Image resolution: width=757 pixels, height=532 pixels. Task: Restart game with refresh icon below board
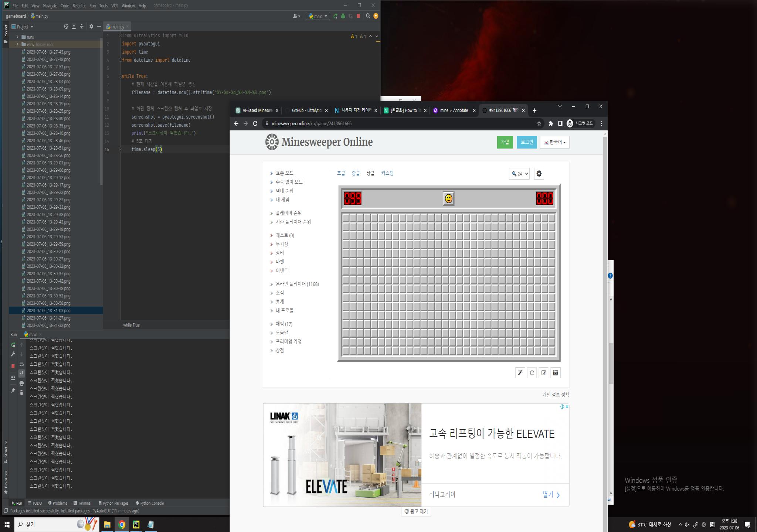point(532,373)
